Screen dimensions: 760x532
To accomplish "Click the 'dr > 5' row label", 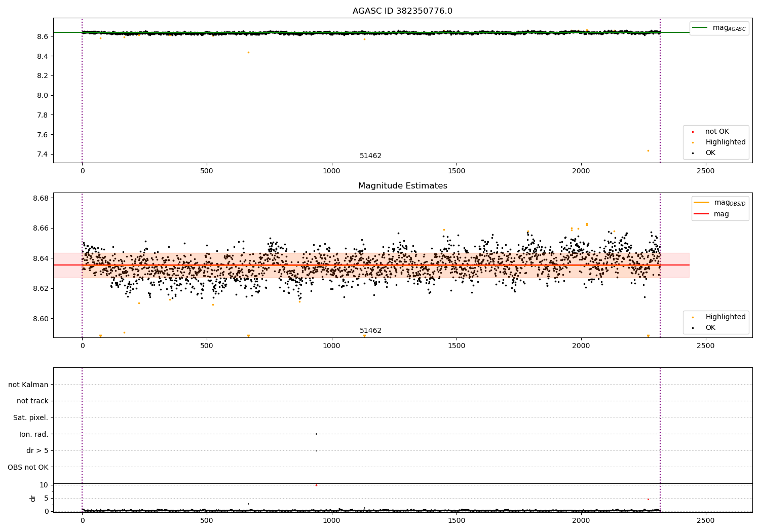I will 37,450.
